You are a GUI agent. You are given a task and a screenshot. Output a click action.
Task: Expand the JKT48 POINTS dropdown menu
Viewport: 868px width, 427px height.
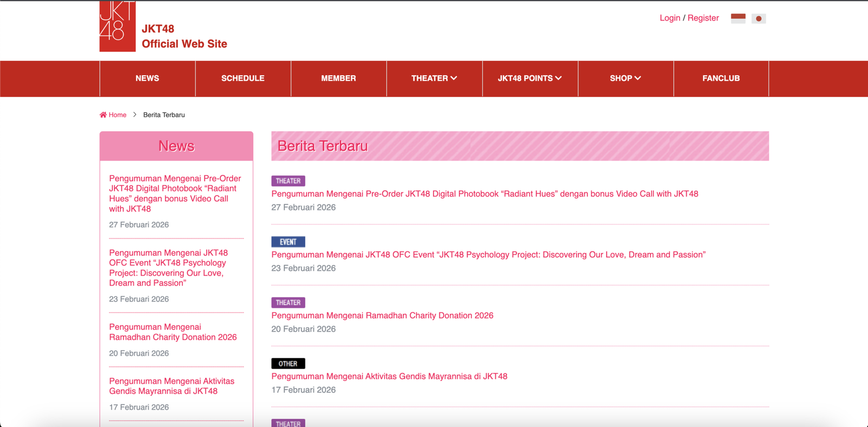pyautogui.click(x=530, y=79)
